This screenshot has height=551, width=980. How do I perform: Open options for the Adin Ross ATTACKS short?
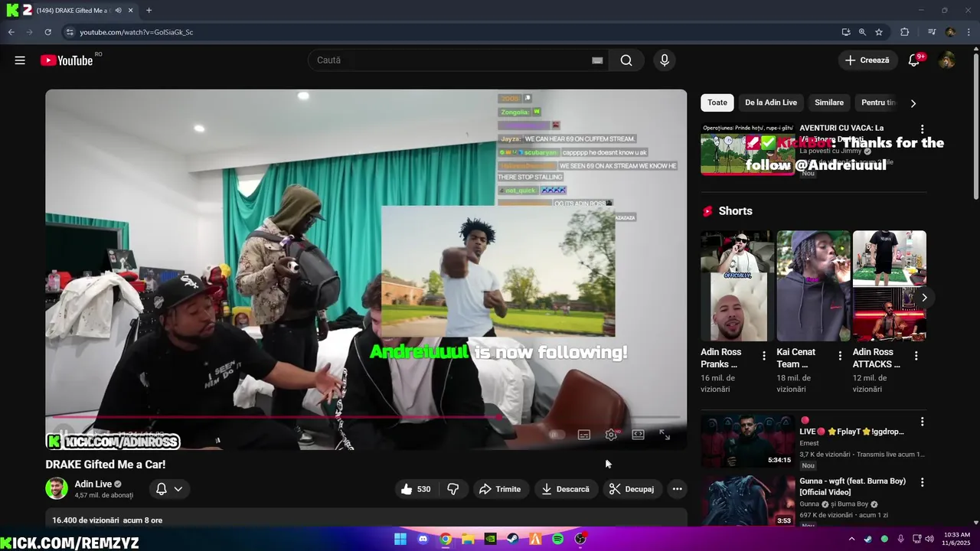click(x=916, y=356)
